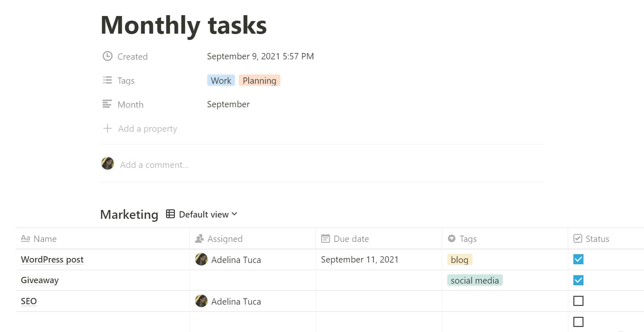
Task: Click Add a property
Action: point(147,128)
